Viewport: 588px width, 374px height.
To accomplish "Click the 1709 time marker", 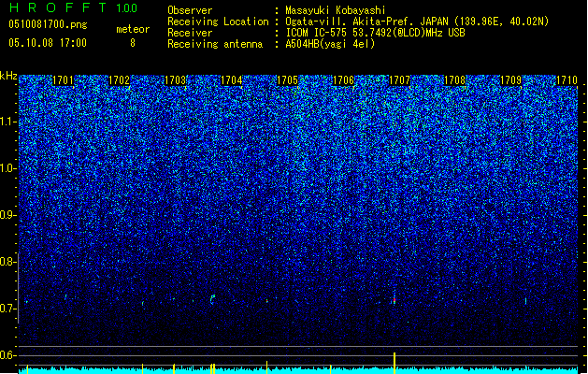I will [x=510, y=80].
